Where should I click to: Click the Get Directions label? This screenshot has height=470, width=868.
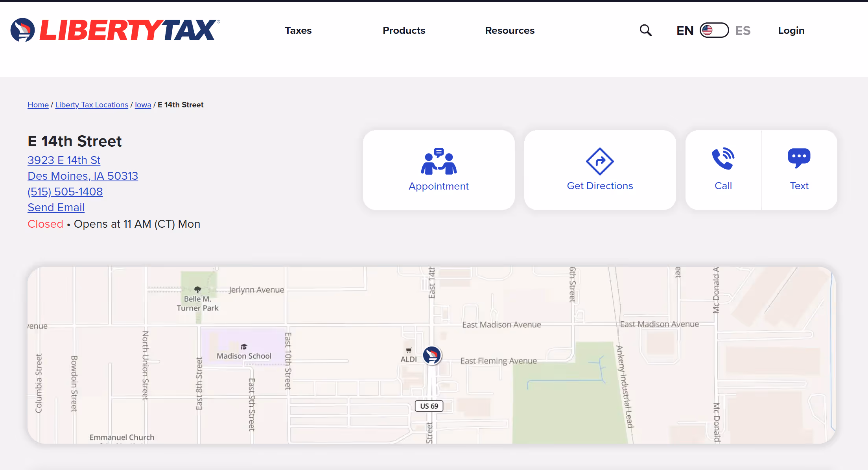(600, 186)
